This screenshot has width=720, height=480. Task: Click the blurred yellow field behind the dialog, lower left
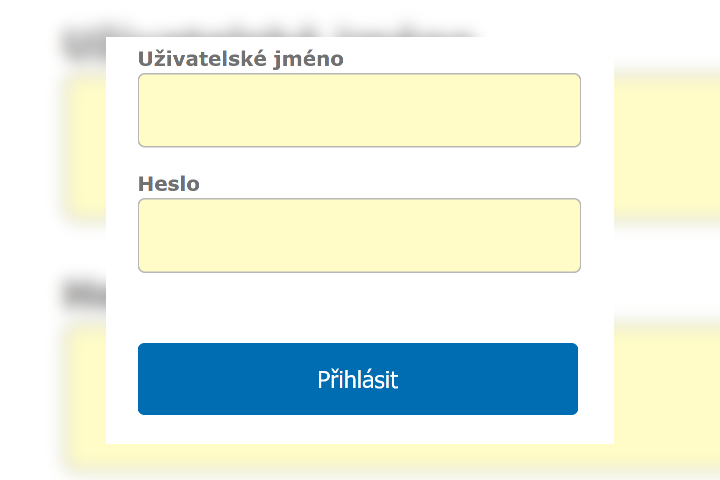point(85,400)
